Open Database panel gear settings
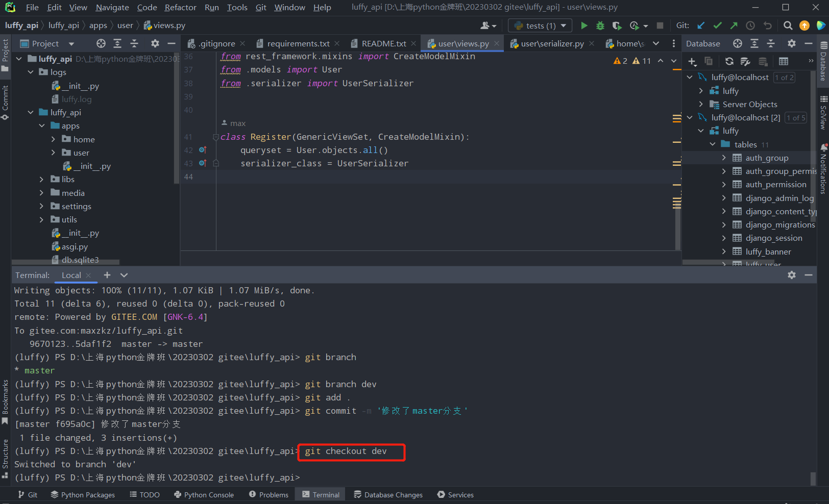Screen dimensions: 829x504 792,43
